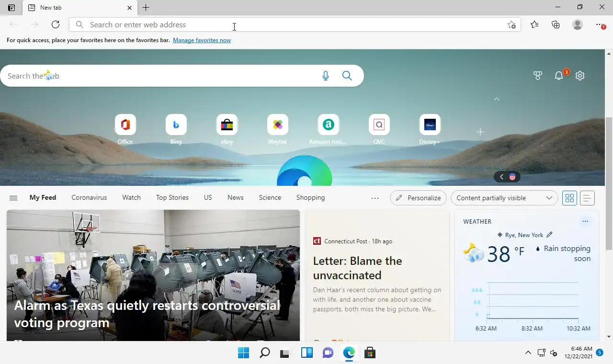Select the US feed tab

(208, 197)
